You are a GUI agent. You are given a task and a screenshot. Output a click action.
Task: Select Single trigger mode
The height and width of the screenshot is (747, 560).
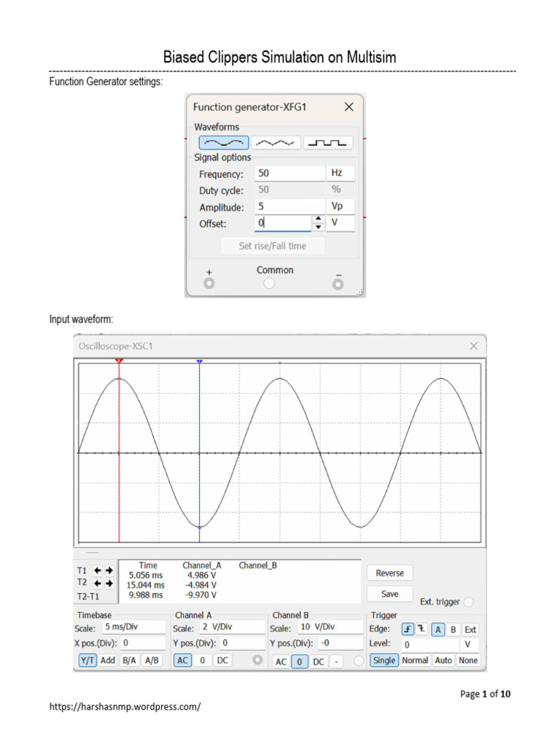click(384, 660)
